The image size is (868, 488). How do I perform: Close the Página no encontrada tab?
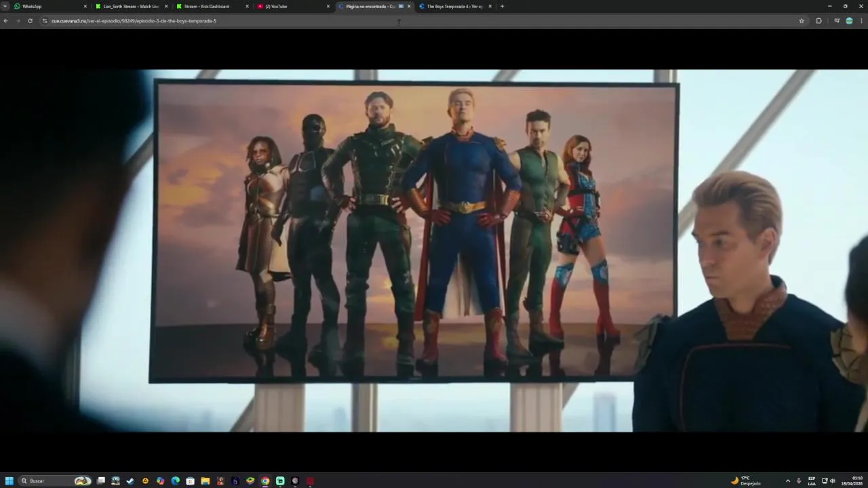409,6
